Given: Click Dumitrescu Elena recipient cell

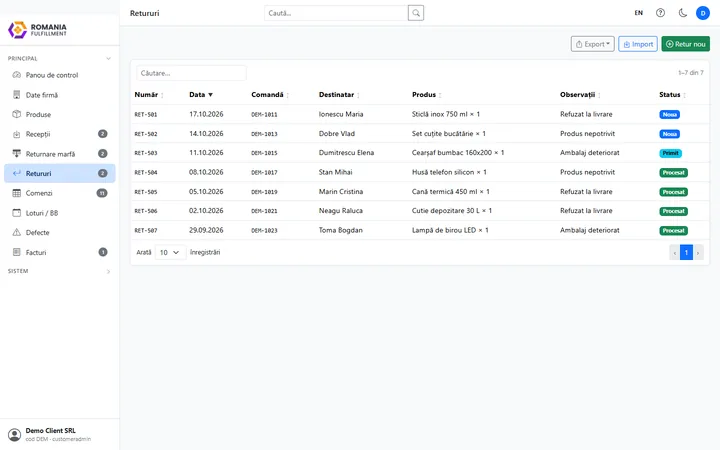Looking at the screenshot, I should pyautogui.click(x=346, y=152).
